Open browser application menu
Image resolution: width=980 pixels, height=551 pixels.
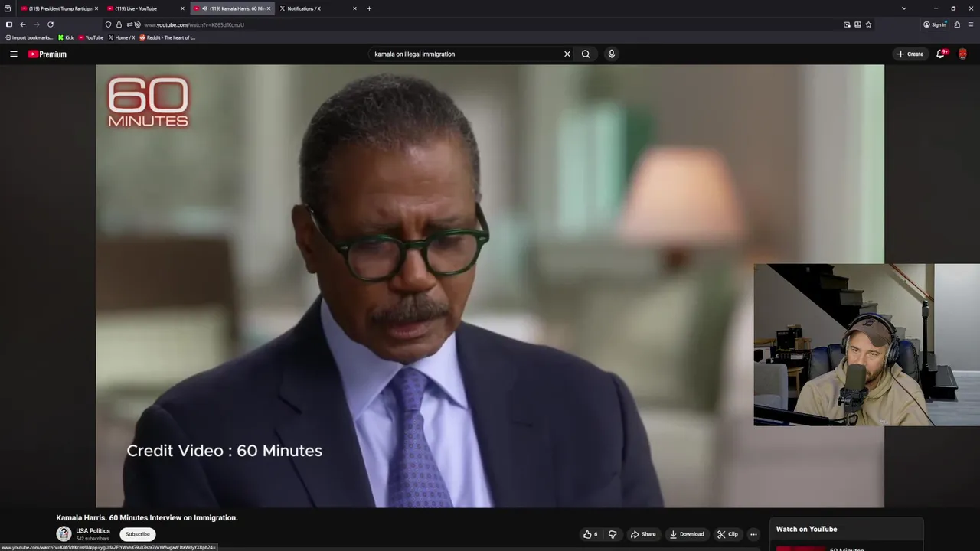[971, 24]
